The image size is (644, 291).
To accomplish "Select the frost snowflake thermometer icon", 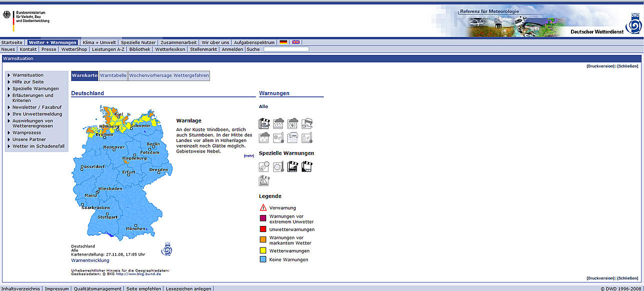I will [x=279, y=137].
